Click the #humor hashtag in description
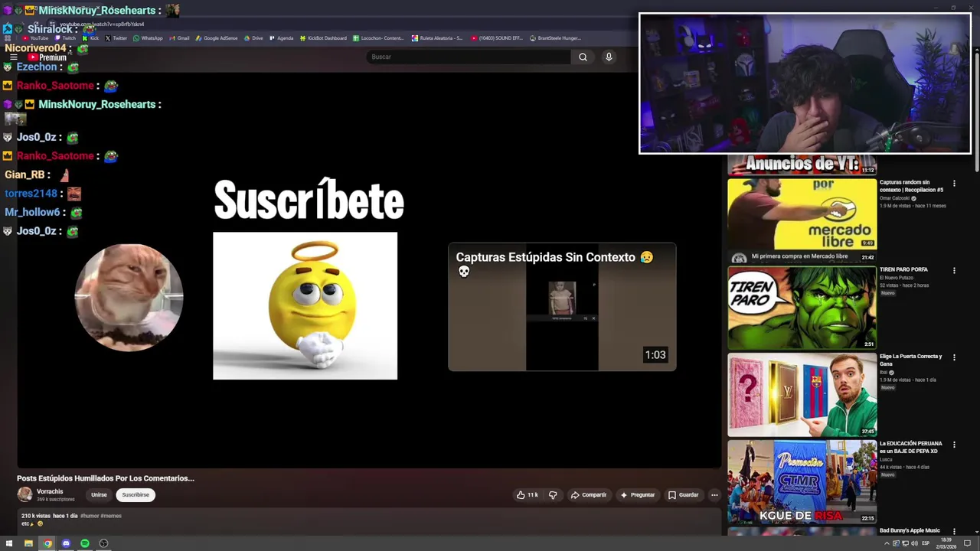Image resolution: width=980 pixels, height=551 pixels. (90, 516)
